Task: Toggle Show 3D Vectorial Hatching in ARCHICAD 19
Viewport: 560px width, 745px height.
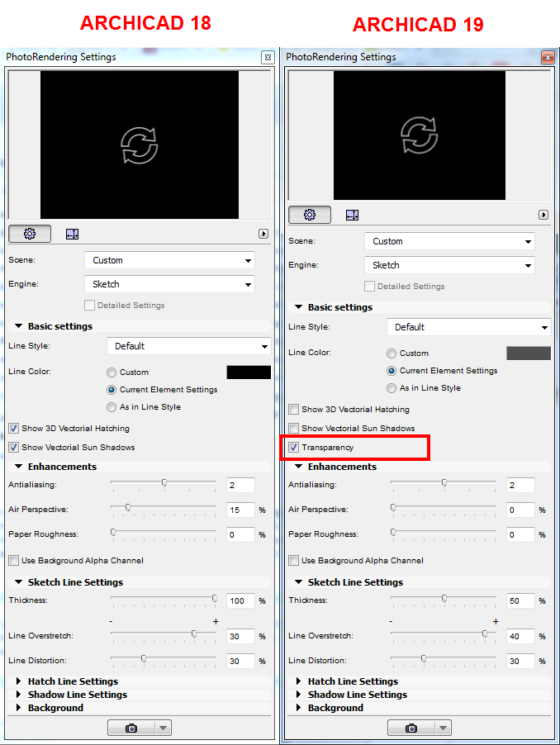Action: click(294, 409)
